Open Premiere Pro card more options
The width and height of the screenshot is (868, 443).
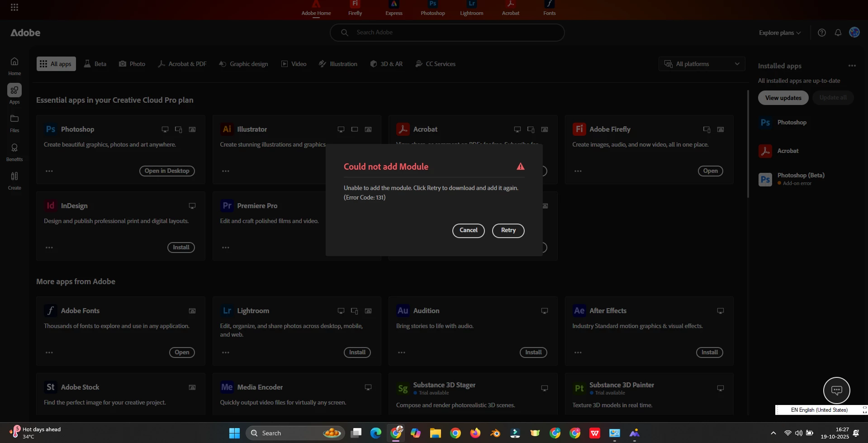(226, 248)
